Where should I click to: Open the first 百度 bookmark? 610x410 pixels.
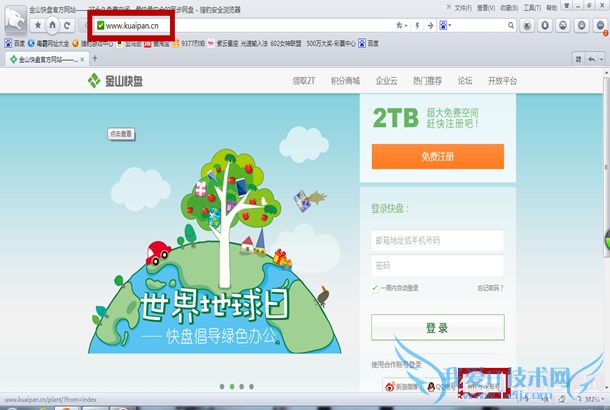click(14, 43)
